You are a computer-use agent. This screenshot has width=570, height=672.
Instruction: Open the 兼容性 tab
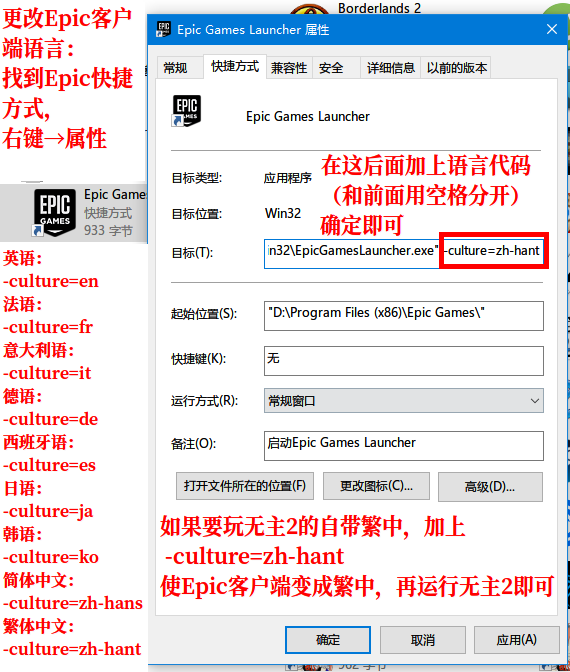[289, 68]
